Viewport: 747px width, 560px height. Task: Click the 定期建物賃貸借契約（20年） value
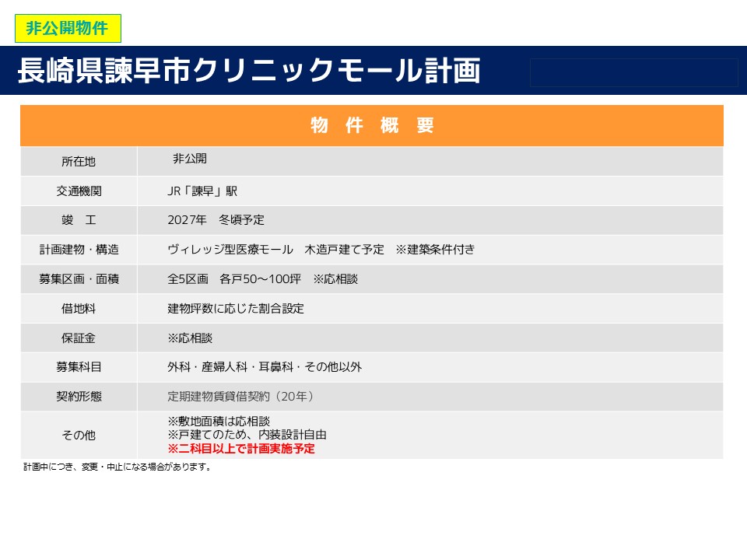coord(241,397)
